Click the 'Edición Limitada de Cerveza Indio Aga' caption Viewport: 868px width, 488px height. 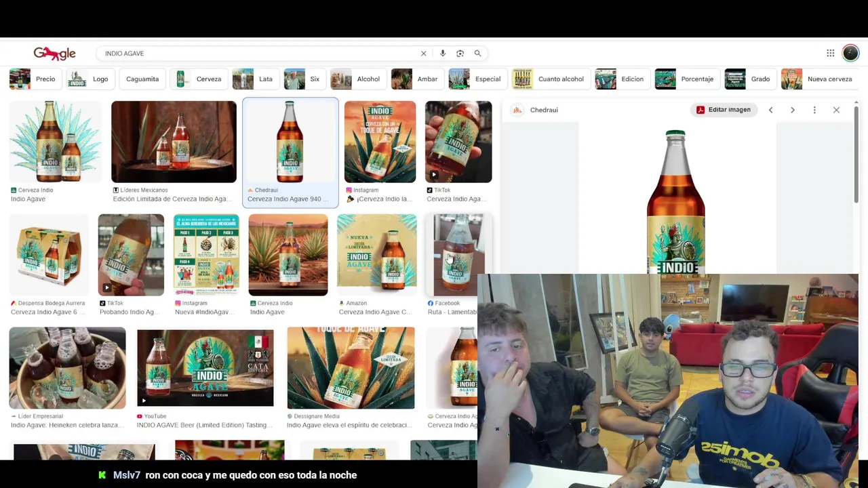171,199
